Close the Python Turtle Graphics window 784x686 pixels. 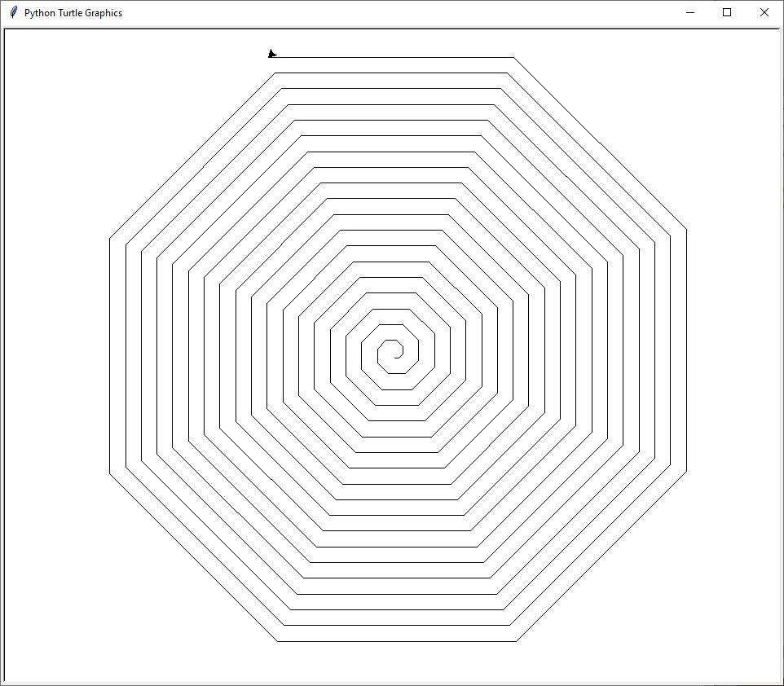764,12
